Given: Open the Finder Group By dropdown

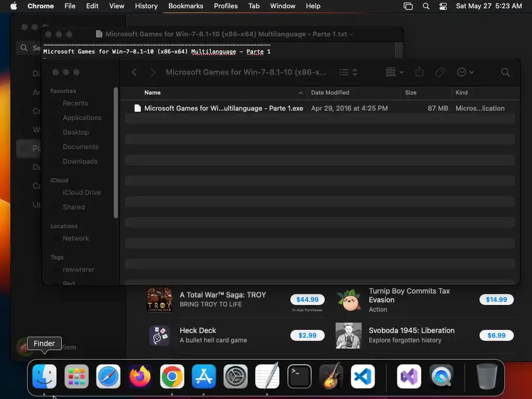Looking at the screenshot, I should pyautogui.click(x=395, y=72).
